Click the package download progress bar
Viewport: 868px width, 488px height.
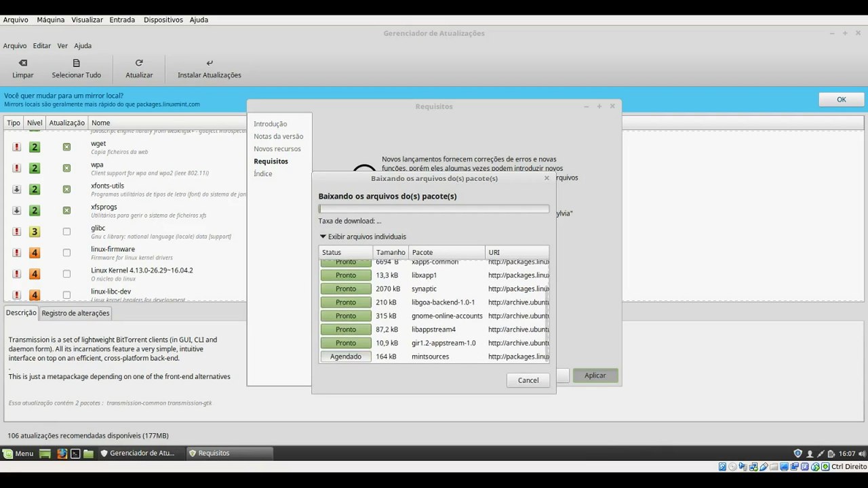pyautogui.click(x=434, y=209)
